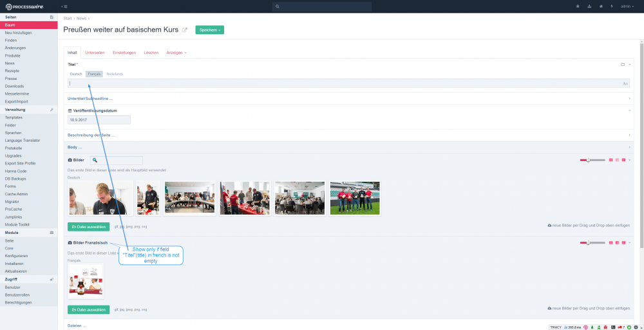Click the lightning bolt icon in header
644x330 pixels.
611,6
